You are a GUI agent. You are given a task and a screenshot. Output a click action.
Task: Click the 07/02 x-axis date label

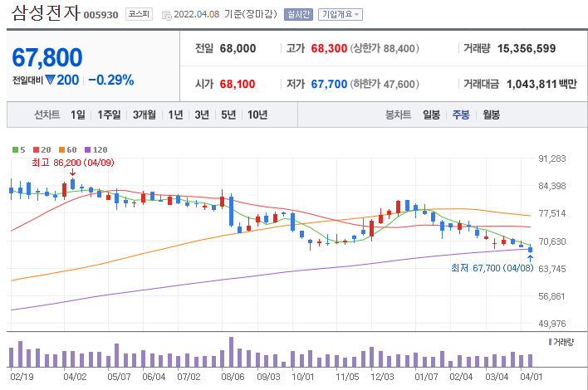pos(189,377)
